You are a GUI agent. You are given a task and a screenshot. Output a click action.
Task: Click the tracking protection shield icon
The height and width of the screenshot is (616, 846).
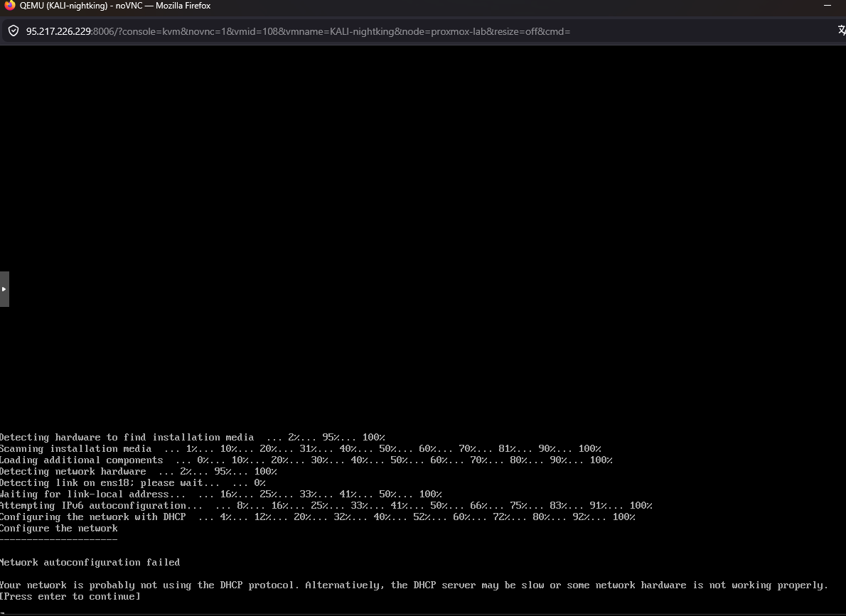pos(13,31)
